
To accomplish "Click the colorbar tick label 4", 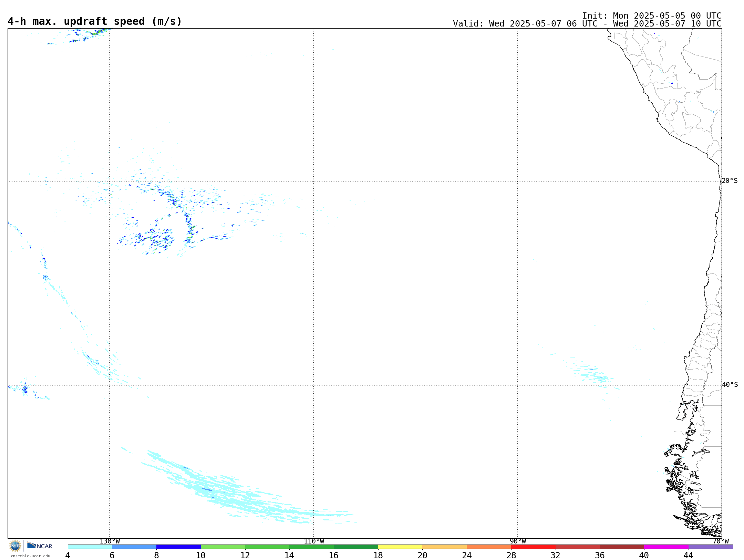I will click(68, 556).
